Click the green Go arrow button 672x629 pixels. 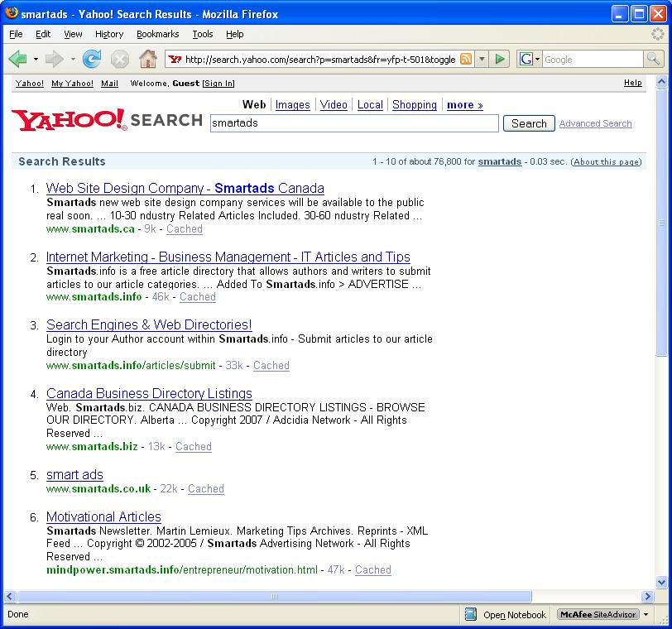point(499,59)
